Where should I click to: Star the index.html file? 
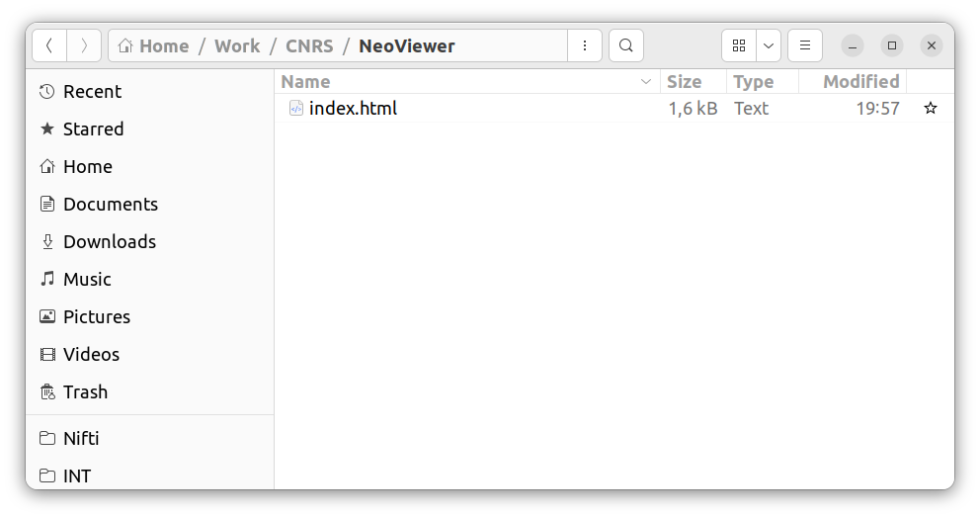pos(930,109)
